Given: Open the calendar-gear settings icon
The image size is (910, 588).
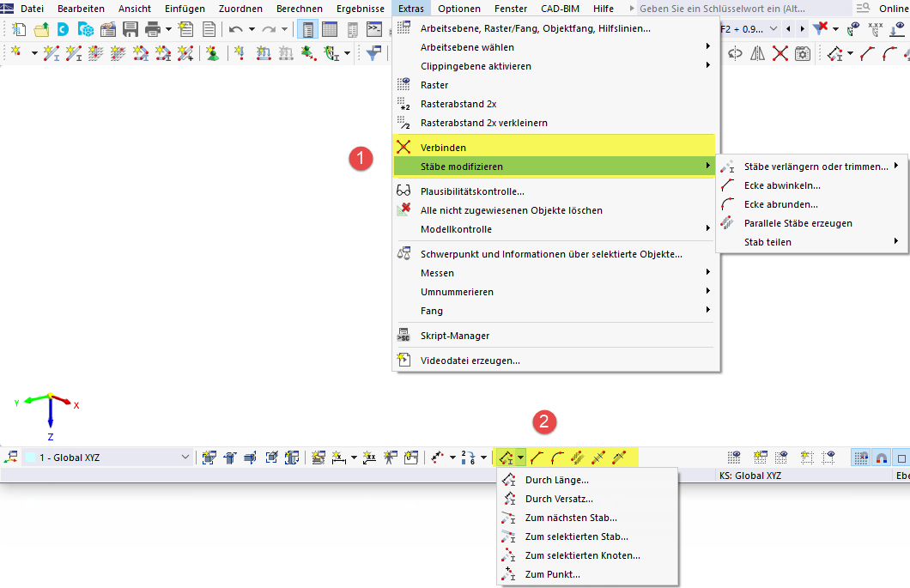Looking at the screenshot, I should coord(803,54).
